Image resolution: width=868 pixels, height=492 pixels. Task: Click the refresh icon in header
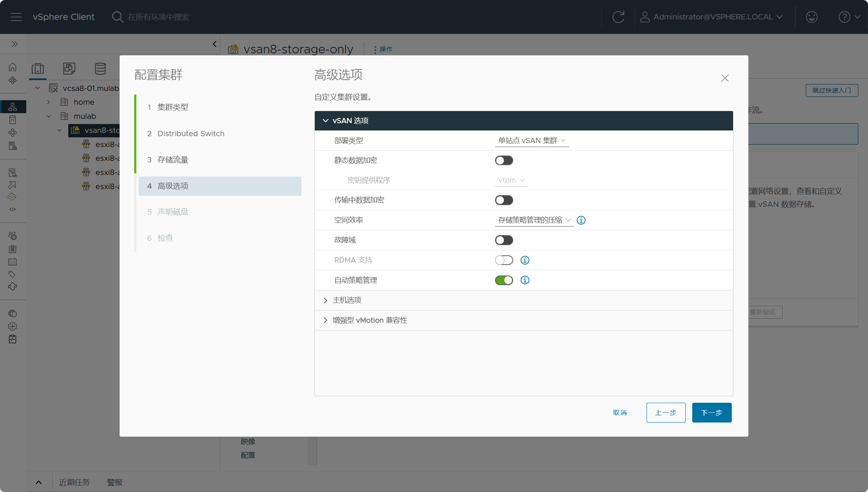tap(618, 17)
